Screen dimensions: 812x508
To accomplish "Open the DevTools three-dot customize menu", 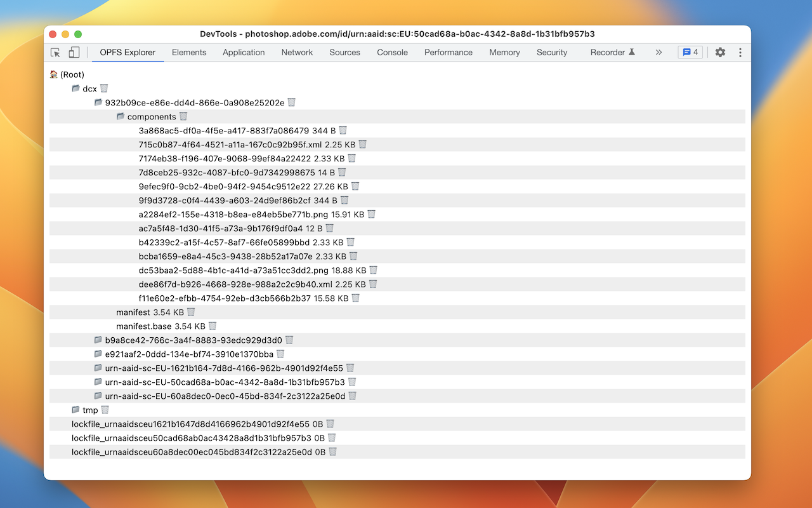I will pyautogui.click(x=740, y=53).
